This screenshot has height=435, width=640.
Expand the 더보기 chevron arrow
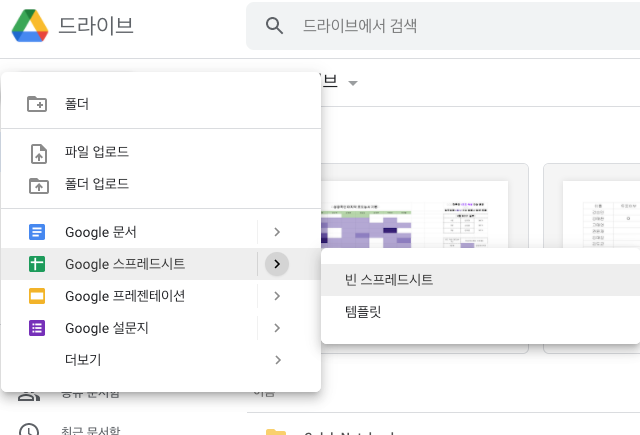pos(278,360)
